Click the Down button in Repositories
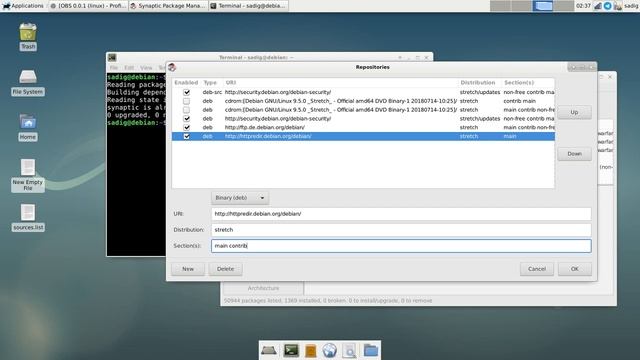 [x=574, y=154]
